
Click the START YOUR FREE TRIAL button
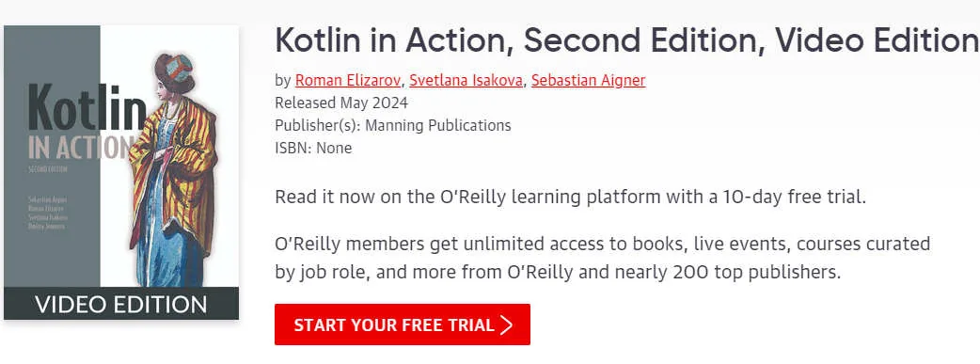pos(403,324)
